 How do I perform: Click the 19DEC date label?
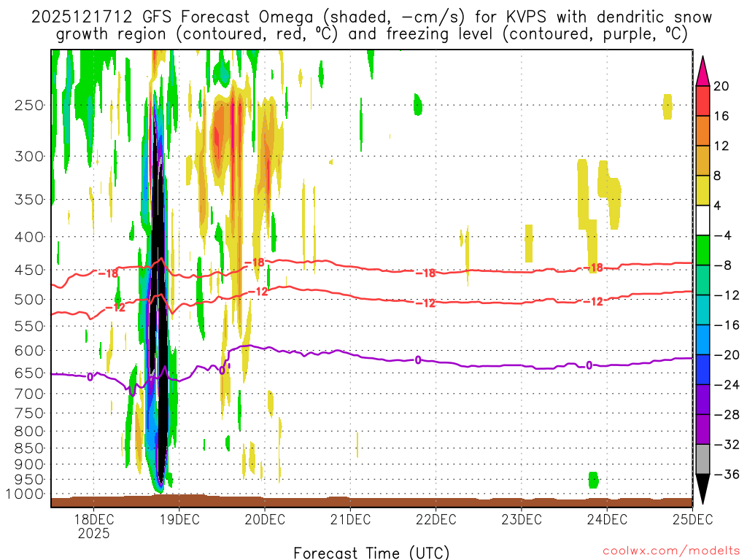pyautogui.click(x=179, y=519)
